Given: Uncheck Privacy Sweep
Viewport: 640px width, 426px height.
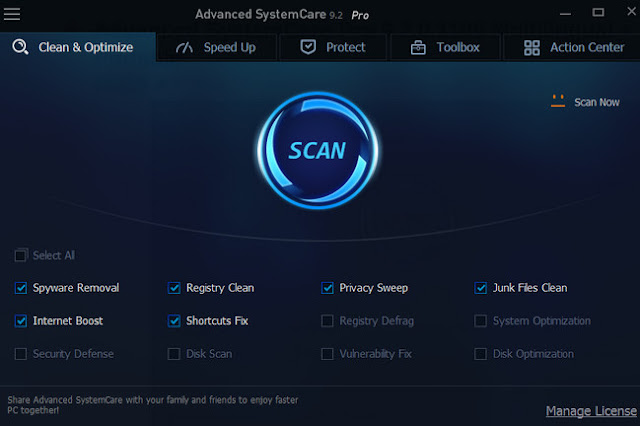Looking at the screenshot, I should [327, 288].
